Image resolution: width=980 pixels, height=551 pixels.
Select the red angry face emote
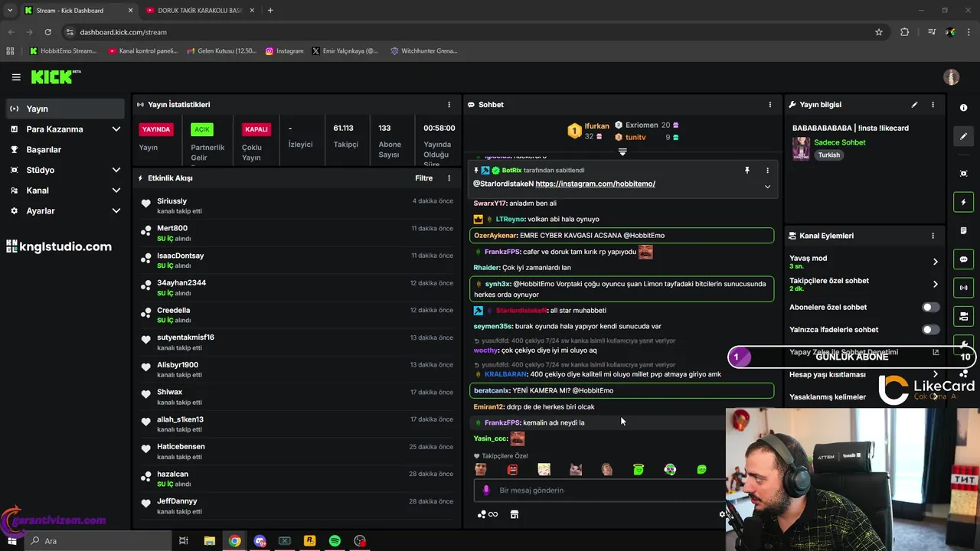click(512, 469)
